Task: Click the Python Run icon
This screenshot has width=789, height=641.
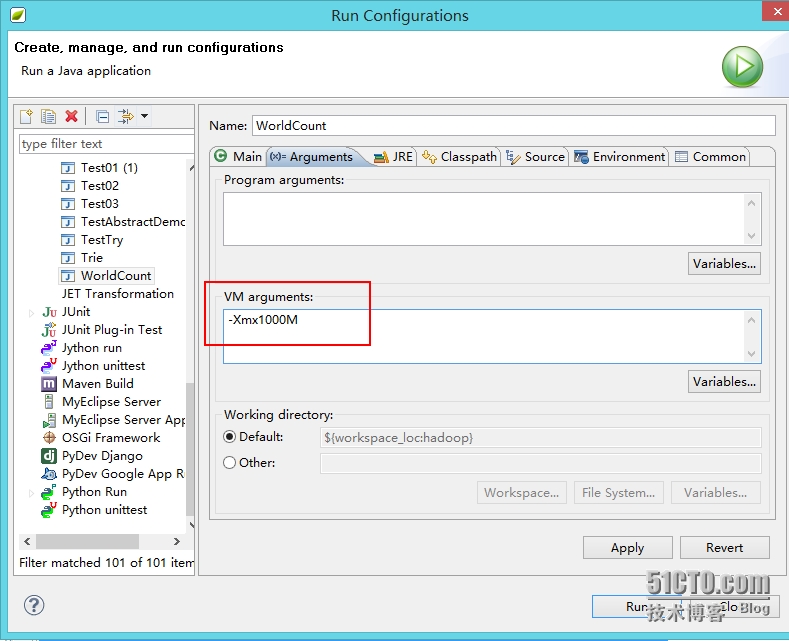Action: pyautogui.click(x=49, y=492)
